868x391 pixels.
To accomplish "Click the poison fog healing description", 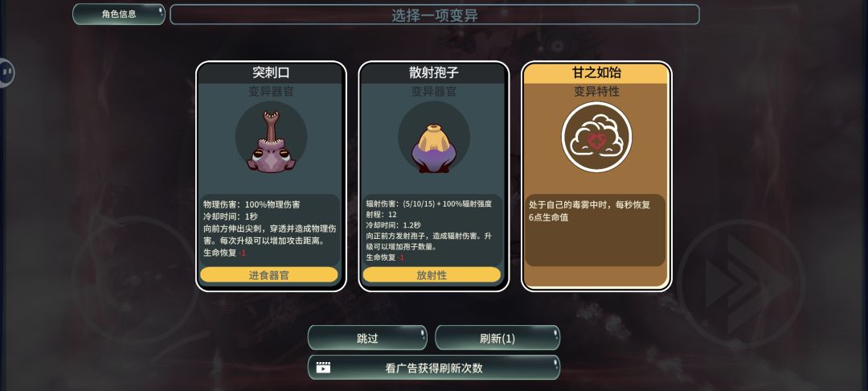I will coord(590,211).
